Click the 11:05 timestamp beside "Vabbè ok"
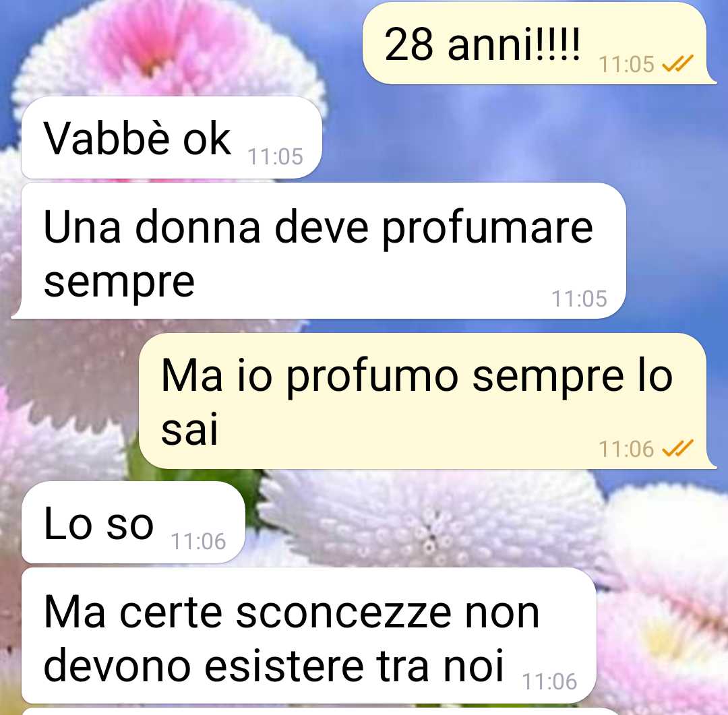 [x=275, y=157]
